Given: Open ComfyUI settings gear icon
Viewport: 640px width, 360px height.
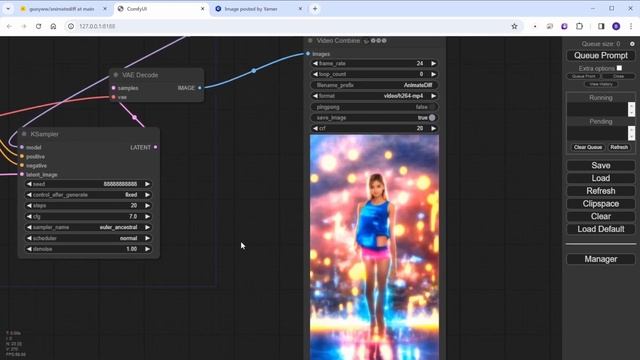Looking at the screenshot, I should tap(632, 44).
